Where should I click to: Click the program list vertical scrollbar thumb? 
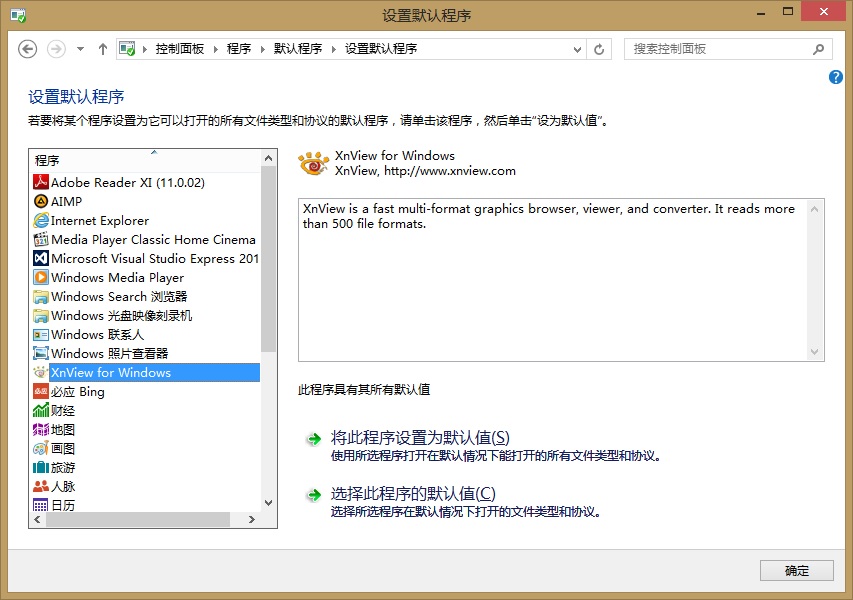pyautogui.click(x=268, y=259)
